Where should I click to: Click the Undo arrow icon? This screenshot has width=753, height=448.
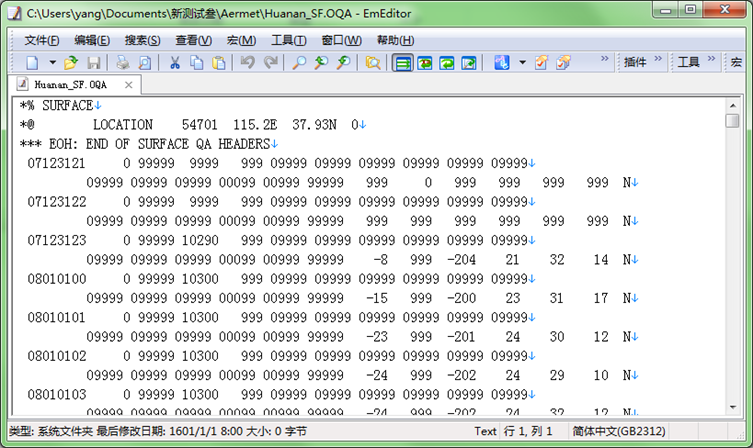coord(247,62)
